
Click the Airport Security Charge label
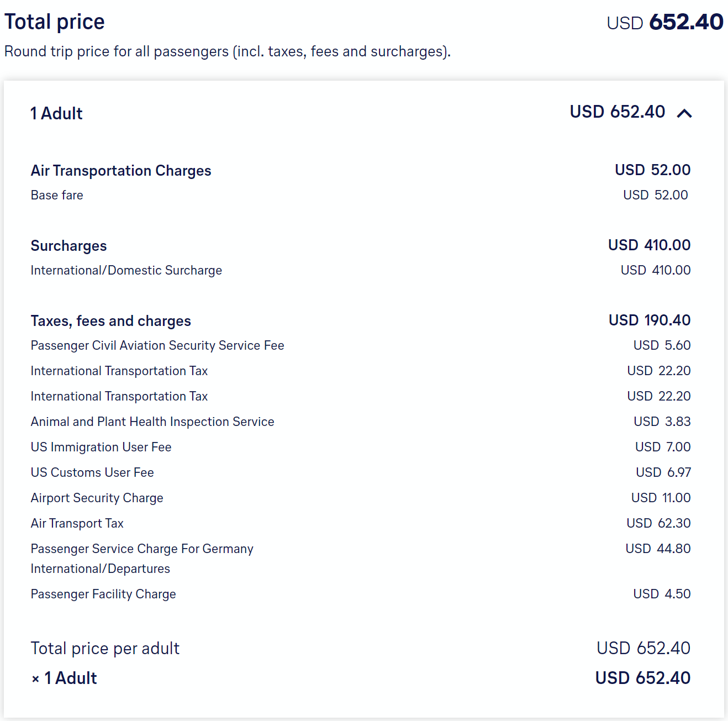97,498
